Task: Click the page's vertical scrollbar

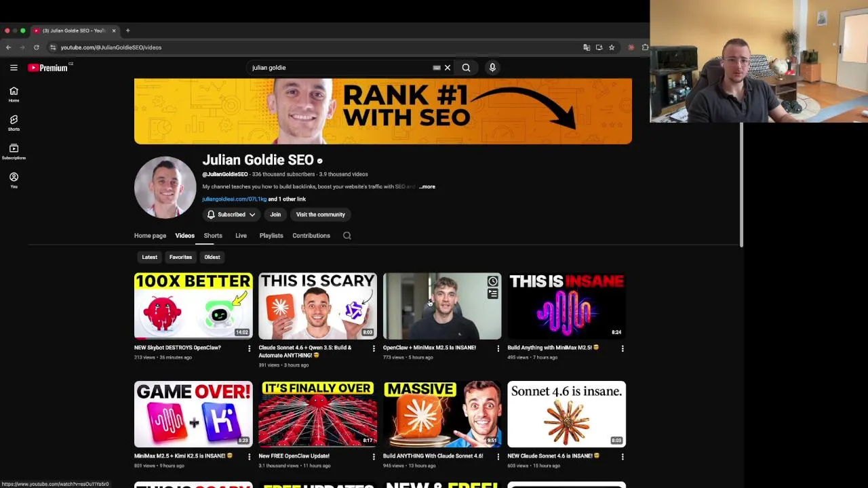Action: pos(741,184)
